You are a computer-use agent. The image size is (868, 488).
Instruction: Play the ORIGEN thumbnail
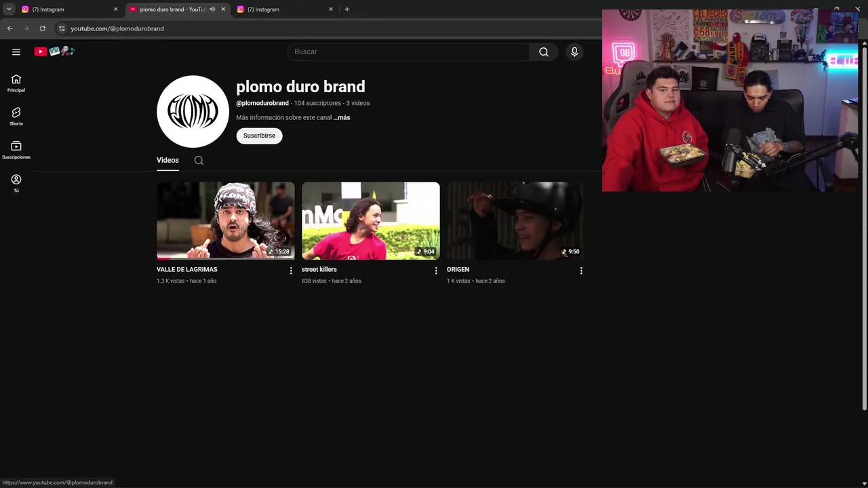tap(515, 221)
